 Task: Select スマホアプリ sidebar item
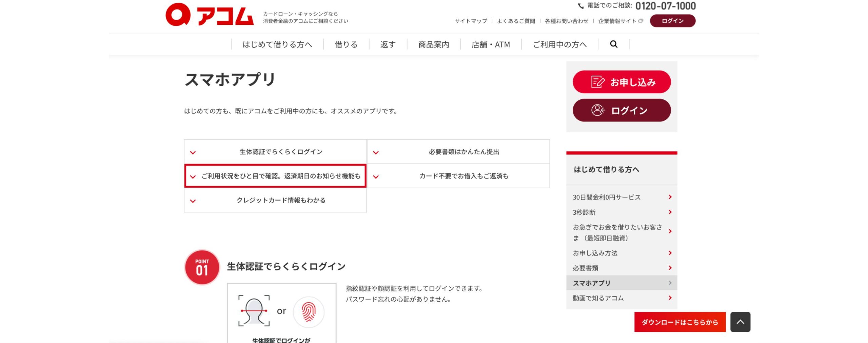[622, 283]
